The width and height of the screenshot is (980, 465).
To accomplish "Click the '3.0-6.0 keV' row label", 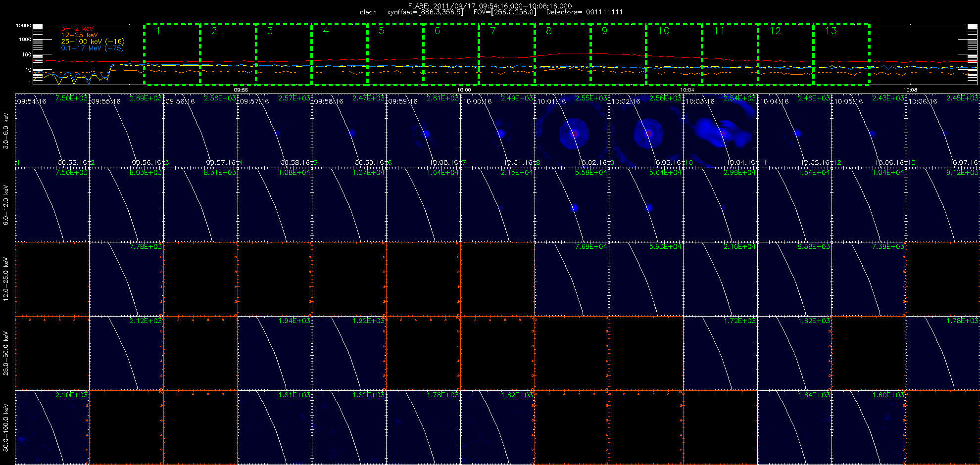I will [6, 131].
